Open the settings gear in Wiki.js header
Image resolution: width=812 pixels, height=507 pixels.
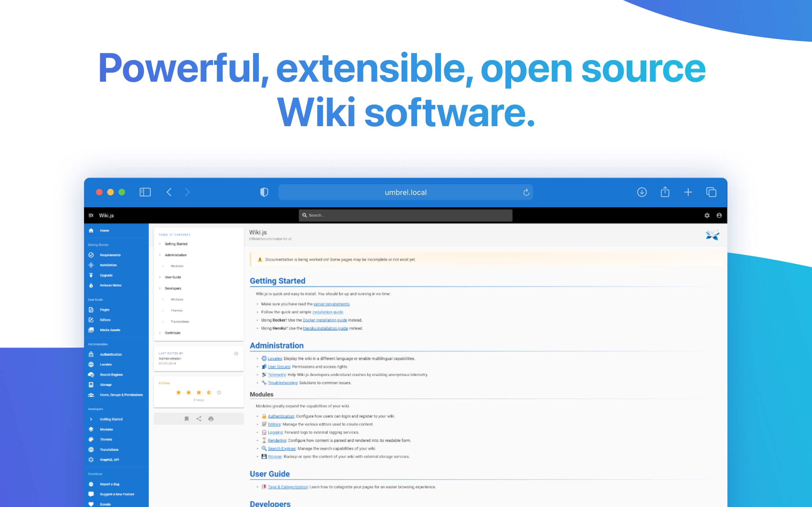(x=707, y=215)
